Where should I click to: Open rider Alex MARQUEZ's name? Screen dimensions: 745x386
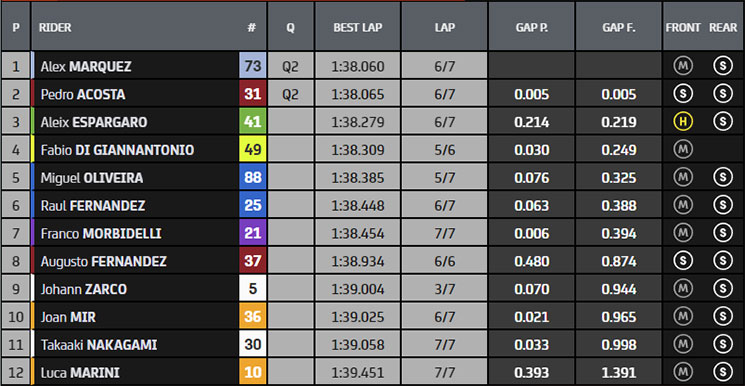click(86, 67)
